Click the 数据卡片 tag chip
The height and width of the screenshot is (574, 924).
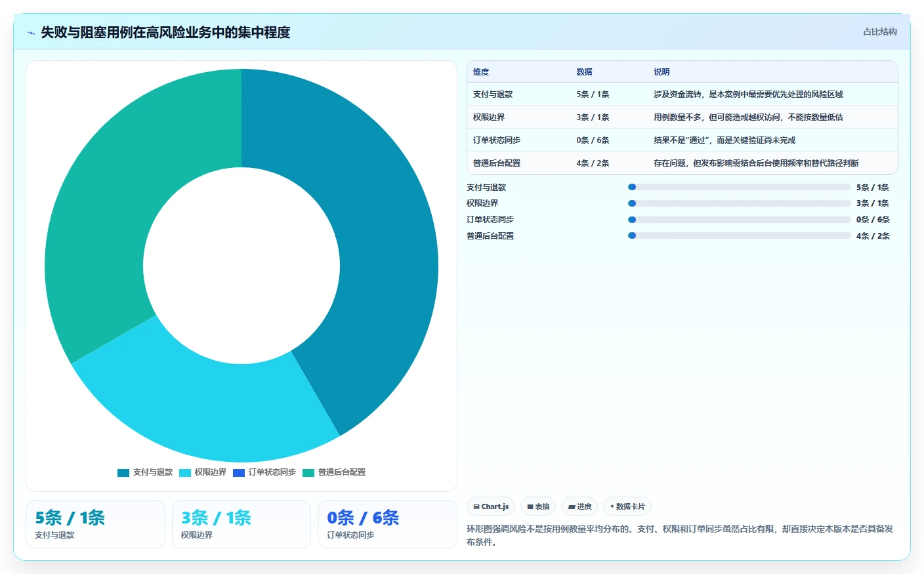(627, 506)
